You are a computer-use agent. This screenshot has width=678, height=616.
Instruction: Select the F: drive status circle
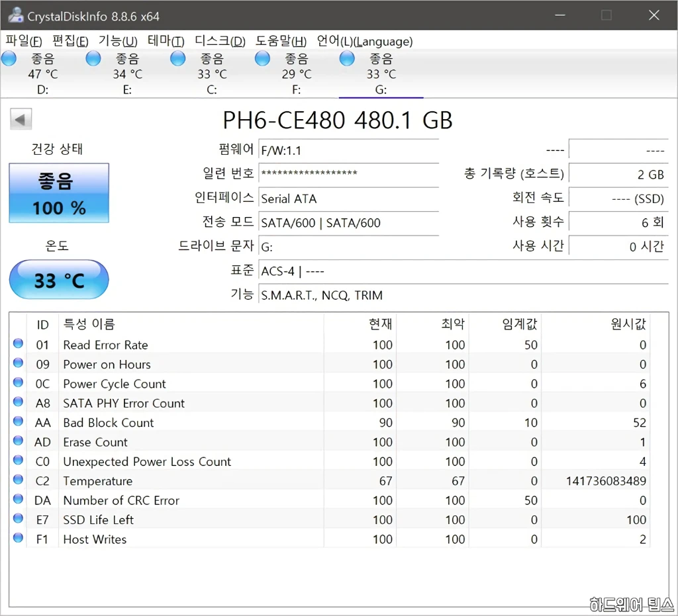pos(262,58)
